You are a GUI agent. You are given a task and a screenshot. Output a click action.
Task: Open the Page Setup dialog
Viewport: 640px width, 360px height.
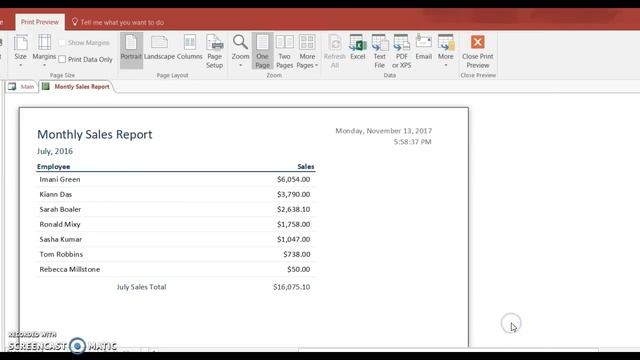point(214,51)
